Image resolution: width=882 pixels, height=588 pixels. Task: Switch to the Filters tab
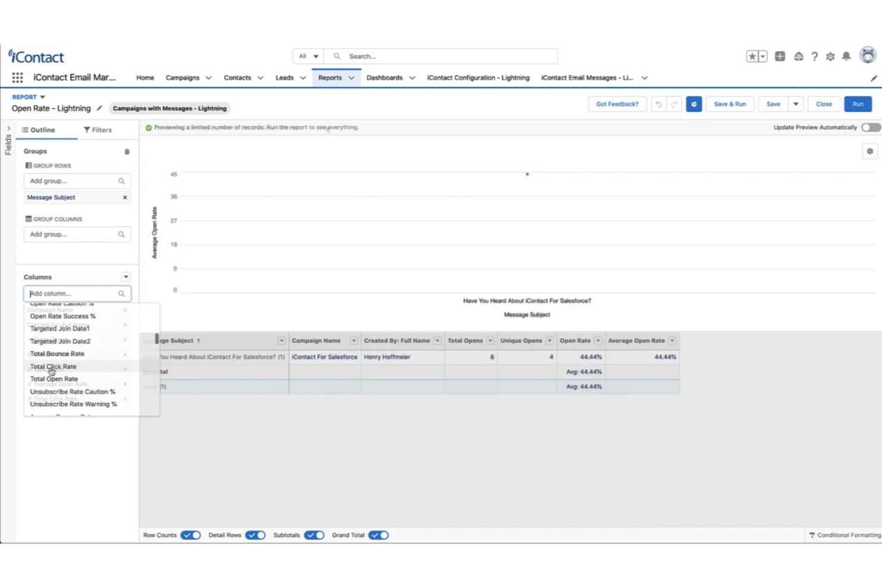[98, 129]
